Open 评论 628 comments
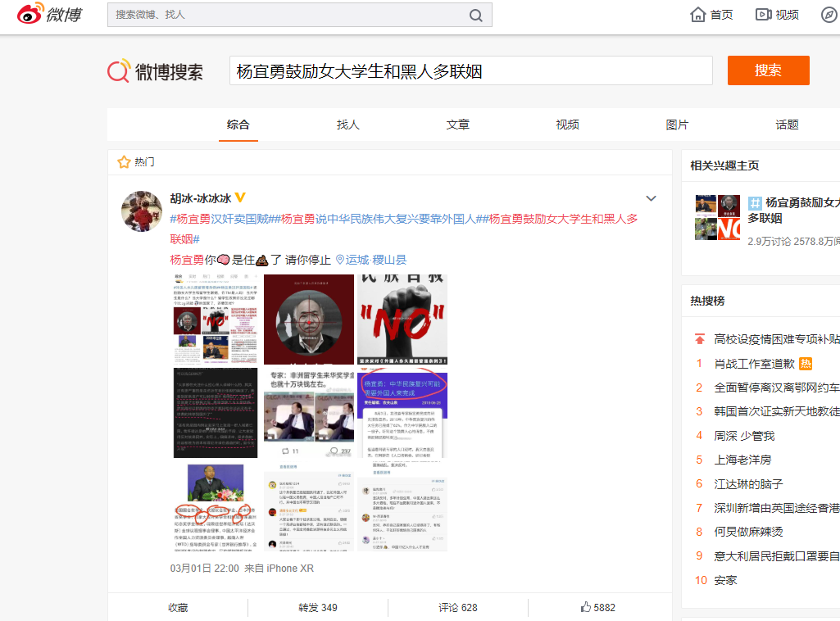 pos(457,607)
